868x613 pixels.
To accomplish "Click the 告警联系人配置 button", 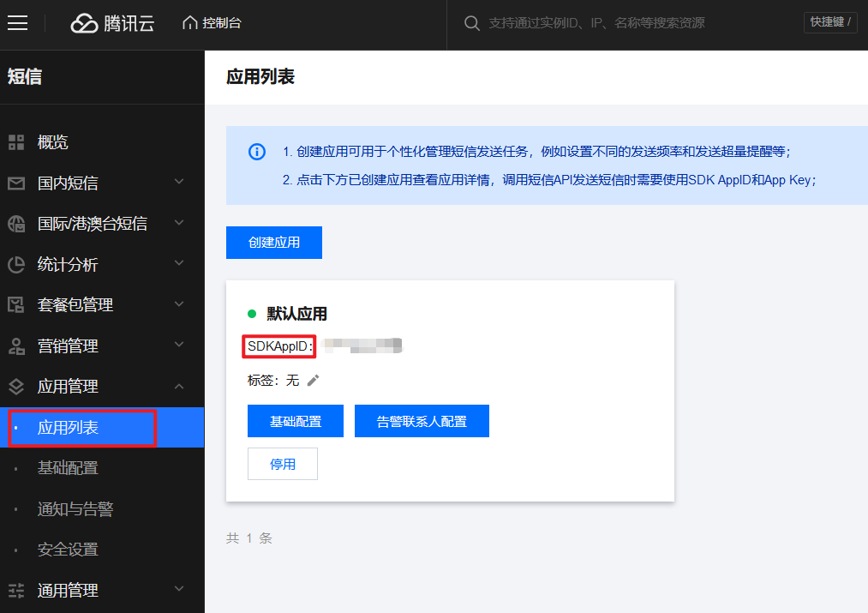I will coord(422,421).
